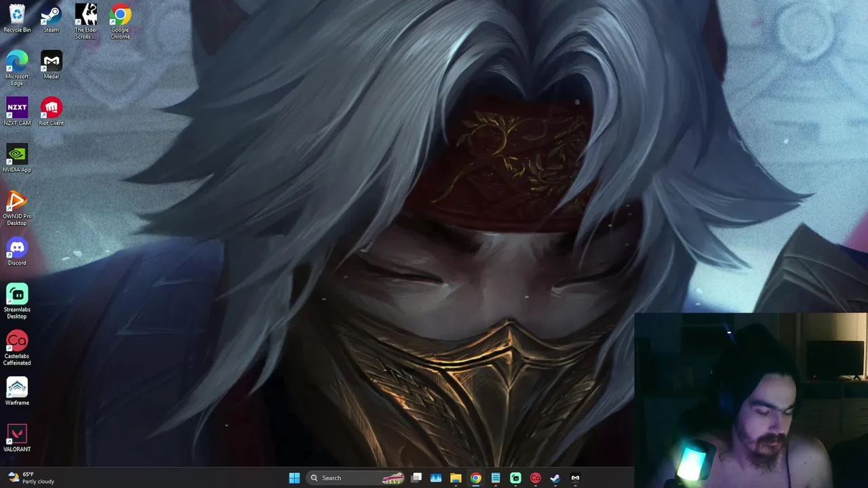Image resolution: width=868 pixels, height=488 pixels.
Task: Open Google Chrome desktop shortcut
Action: click(x=120, y=21)
